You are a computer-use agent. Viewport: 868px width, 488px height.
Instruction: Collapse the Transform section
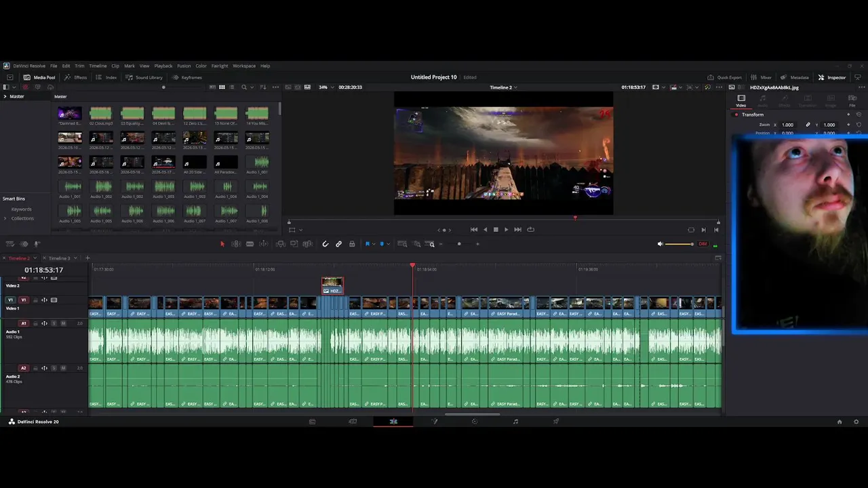click(753, 115)
